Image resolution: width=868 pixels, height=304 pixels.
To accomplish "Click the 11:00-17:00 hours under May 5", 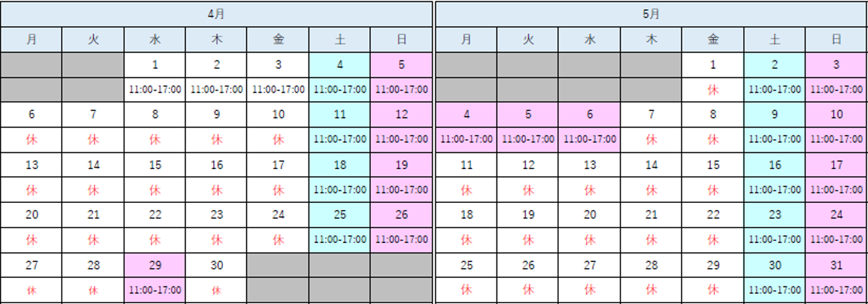I will 528,139.
